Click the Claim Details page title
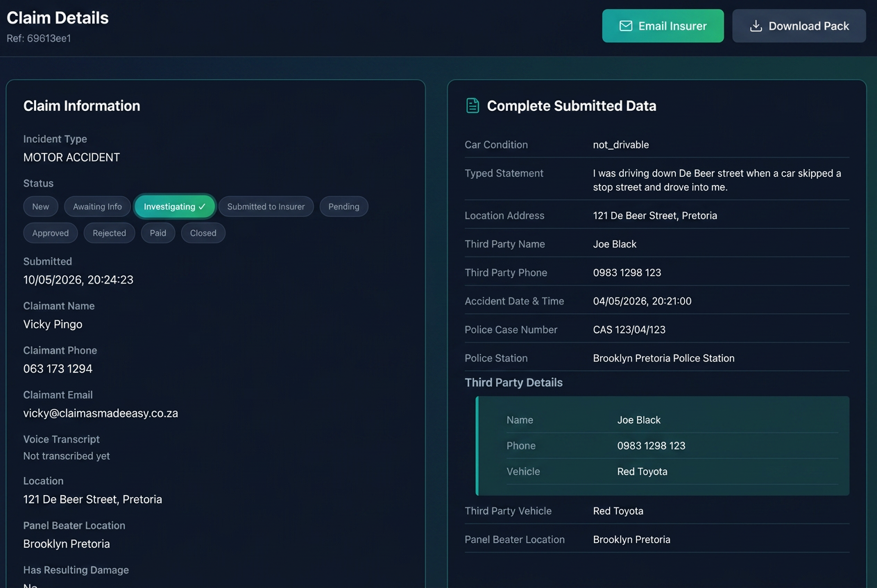 [x=58, y=18]
